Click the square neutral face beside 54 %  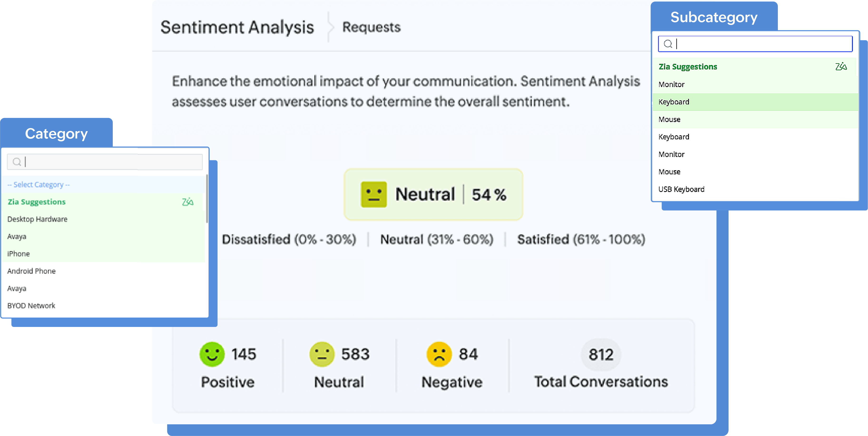click(x=373, y=195)
